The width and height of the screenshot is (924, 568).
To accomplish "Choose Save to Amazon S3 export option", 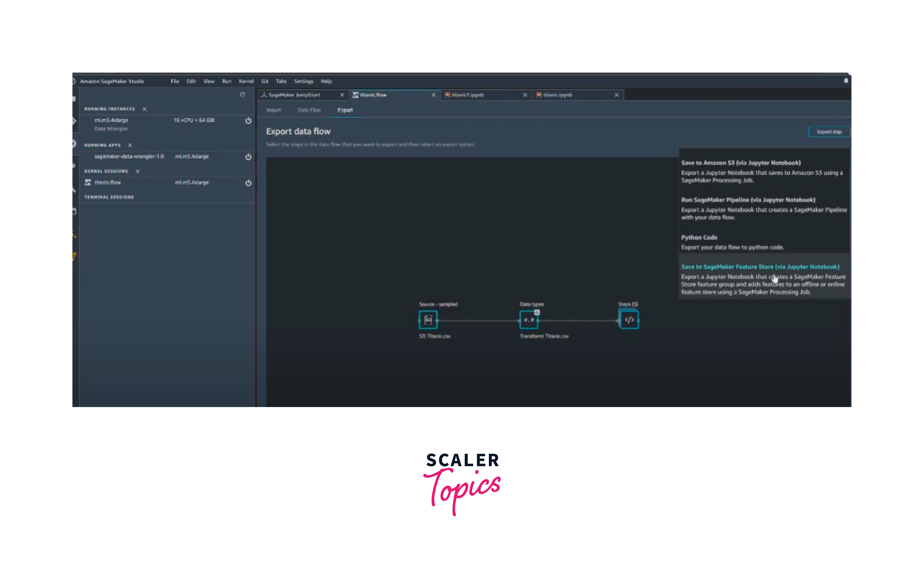I will pos(740,163).
